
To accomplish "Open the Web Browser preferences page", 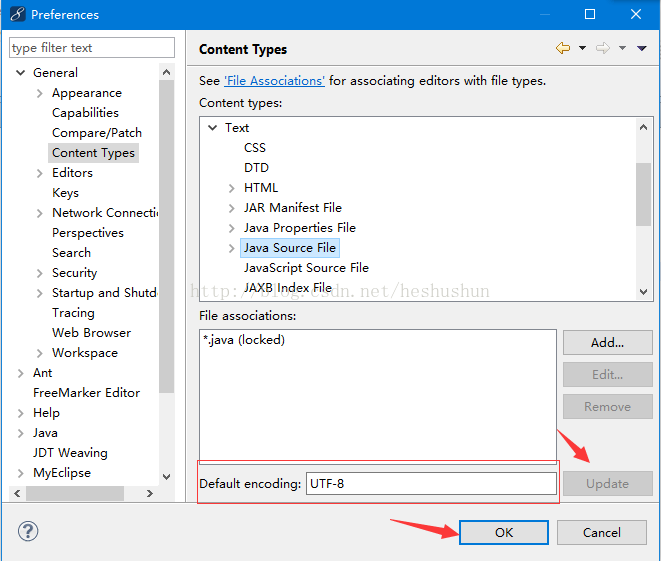I will pos(91,333).
